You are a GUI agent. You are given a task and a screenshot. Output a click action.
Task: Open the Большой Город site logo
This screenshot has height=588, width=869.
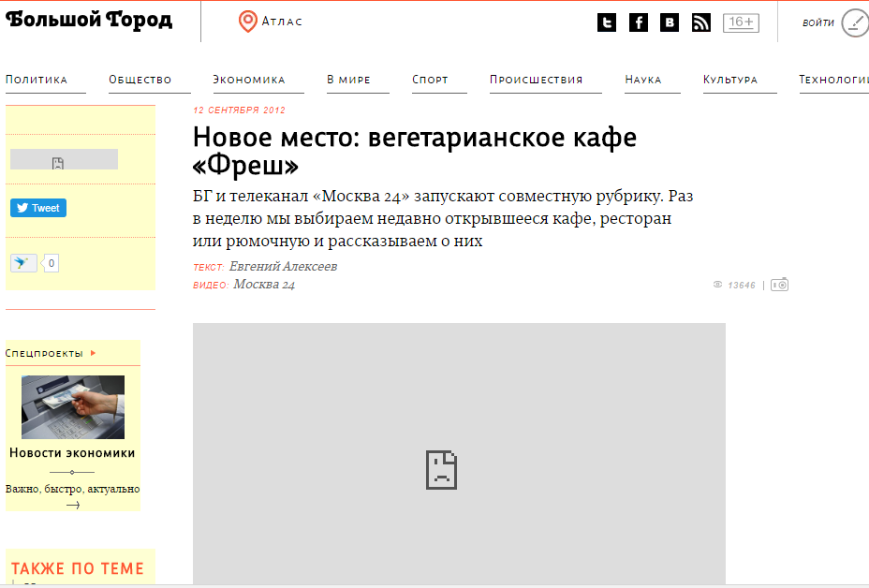coord(89,20)
